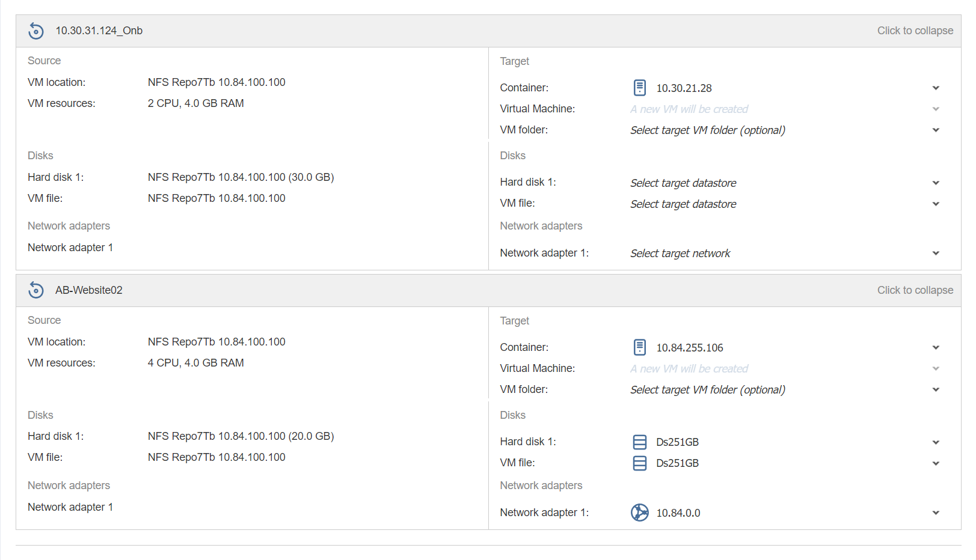The height and width of the screenshot is (560, 976).
Task: Click the host icon next to 10.30.21.28
Action: (640, 88)
